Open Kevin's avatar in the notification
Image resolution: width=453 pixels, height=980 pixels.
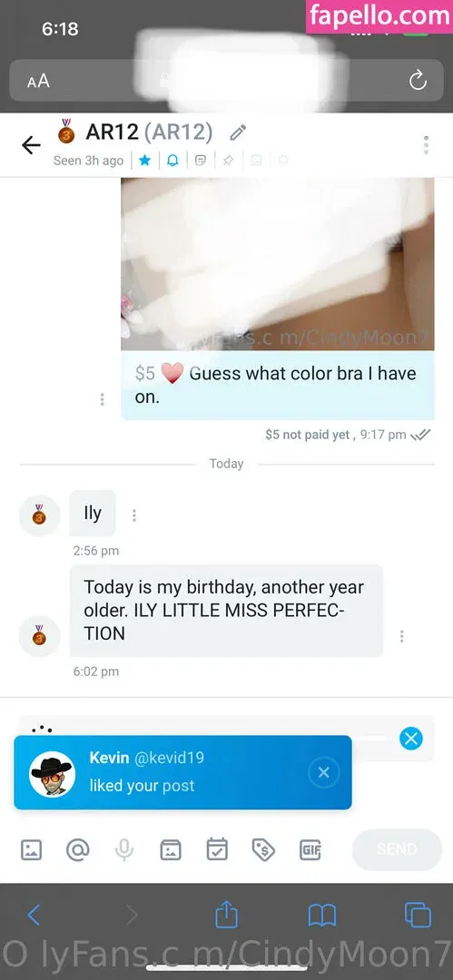tap(53, 774)
